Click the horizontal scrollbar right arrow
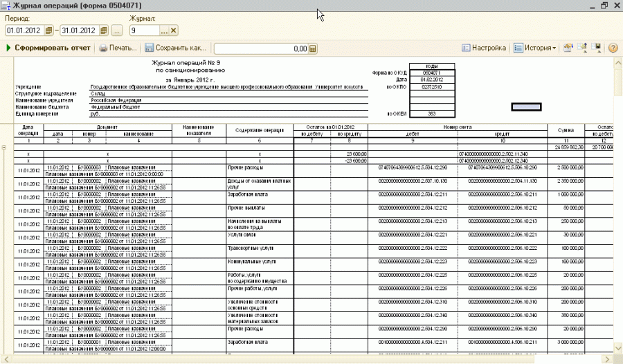The width and height of the screenshot is (623, 364). [x=608, y=359]
